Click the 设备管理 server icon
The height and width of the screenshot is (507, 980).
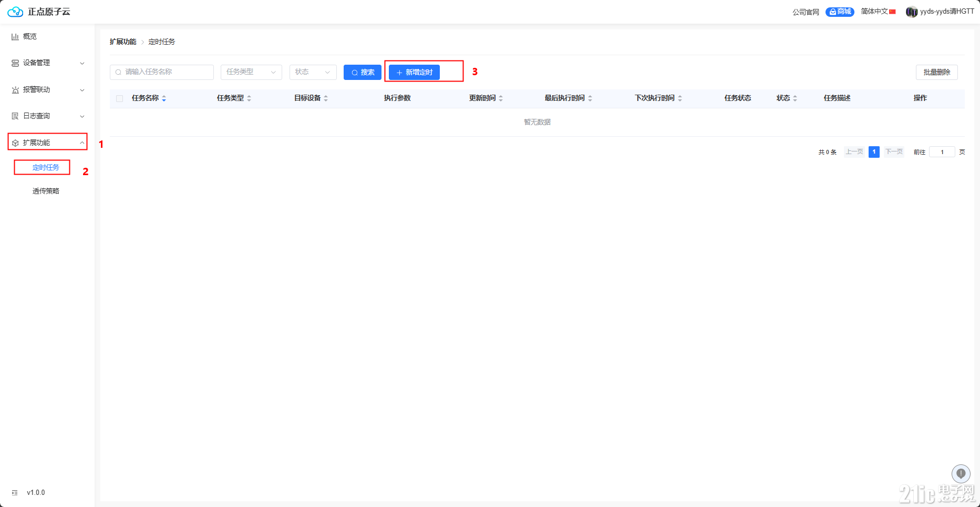[x=15, y=63]
